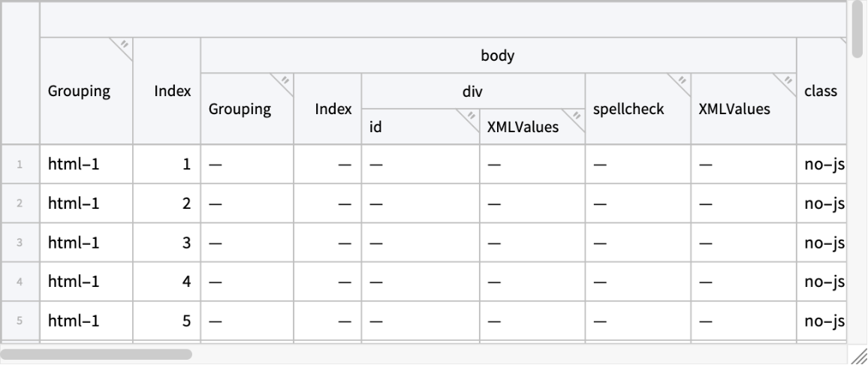The width and height of the screenshot is (868, 365).
Task: Click corner icon in div XMLValues header
Action: [577, 116]
